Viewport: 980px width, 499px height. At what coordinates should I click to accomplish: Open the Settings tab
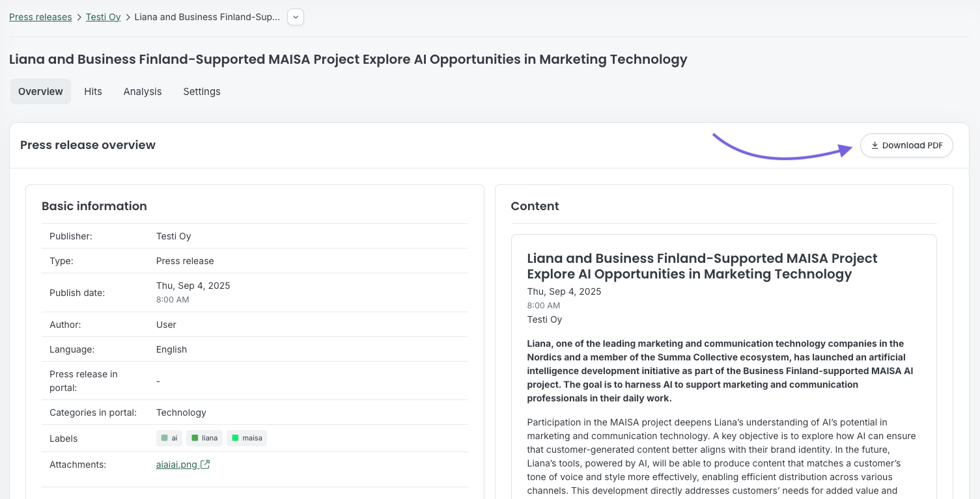(x=202, y=92)
